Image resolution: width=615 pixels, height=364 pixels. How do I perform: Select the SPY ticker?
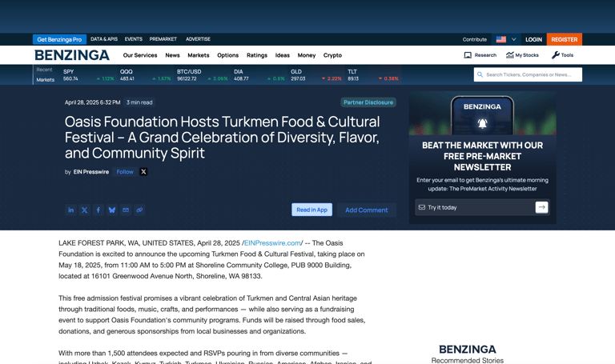[88, 75]
